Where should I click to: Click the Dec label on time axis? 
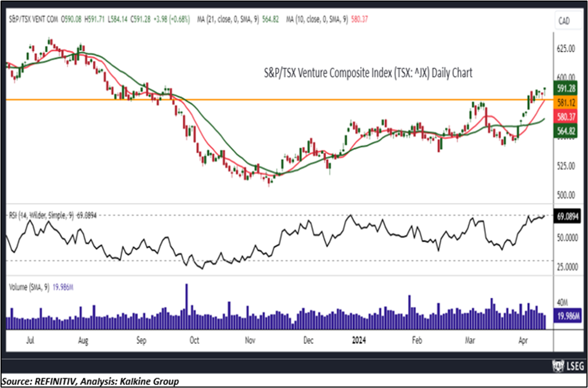(309, 340)
